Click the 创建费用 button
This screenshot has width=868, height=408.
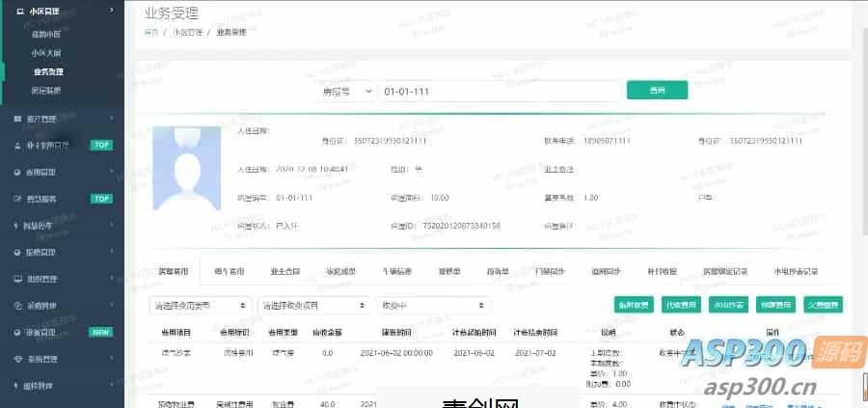775,305
